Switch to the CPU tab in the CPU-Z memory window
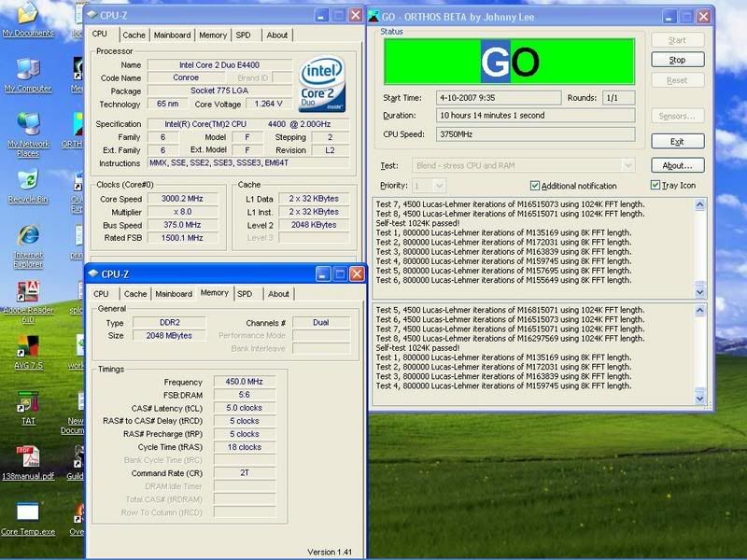The width and height of the screenshot is (747, 560). click(x=101, y=294)
